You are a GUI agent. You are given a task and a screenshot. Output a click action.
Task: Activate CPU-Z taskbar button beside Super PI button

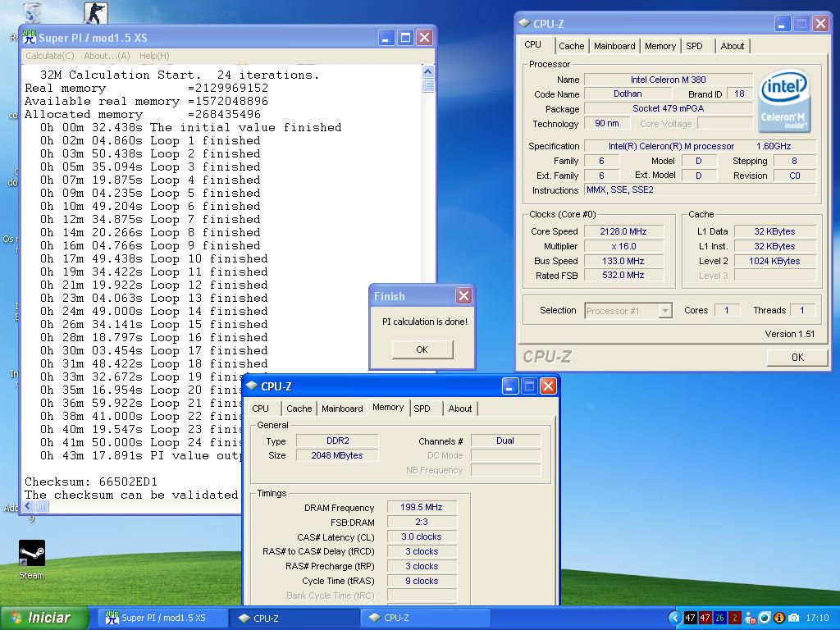coord(294,618)
